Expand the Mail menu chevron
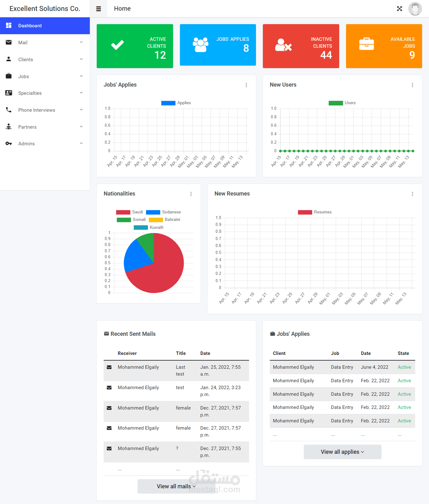The width and height of the screenshot is (429, 504). coord(81,42)
